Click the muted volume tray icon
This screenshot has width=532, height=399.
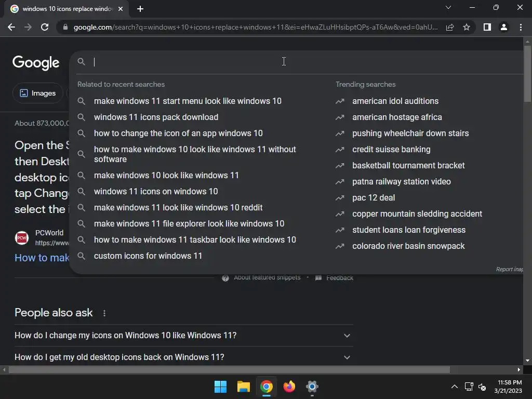pos(482,387)
